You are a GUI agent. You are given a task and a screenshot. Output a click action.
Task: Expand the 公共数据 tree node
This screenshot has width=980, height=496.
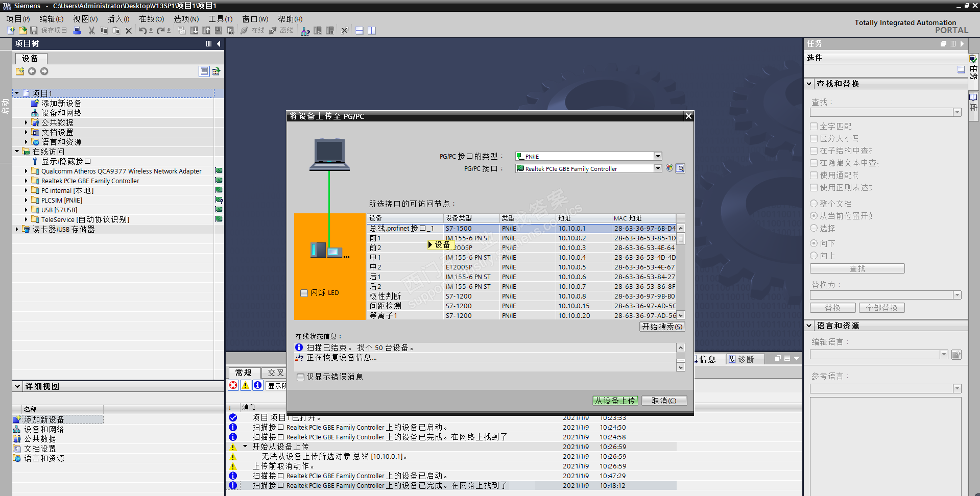[x=26, y=122]
